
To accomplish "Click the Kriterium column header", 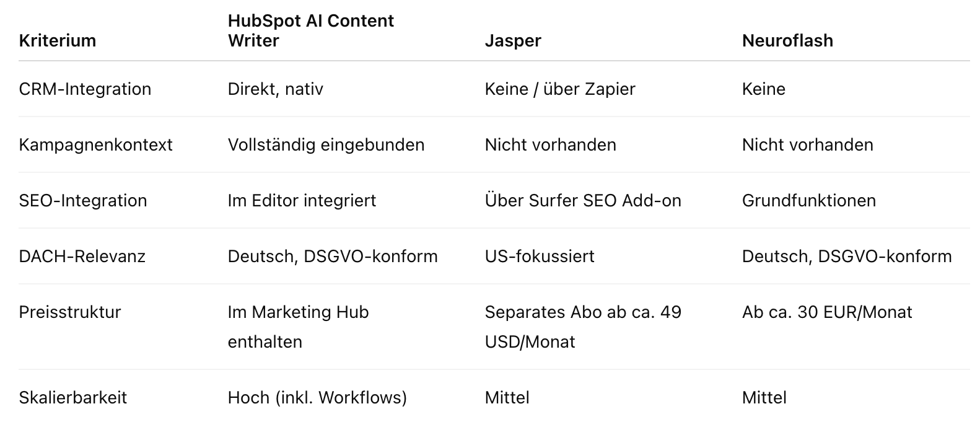I will (58, 41).
